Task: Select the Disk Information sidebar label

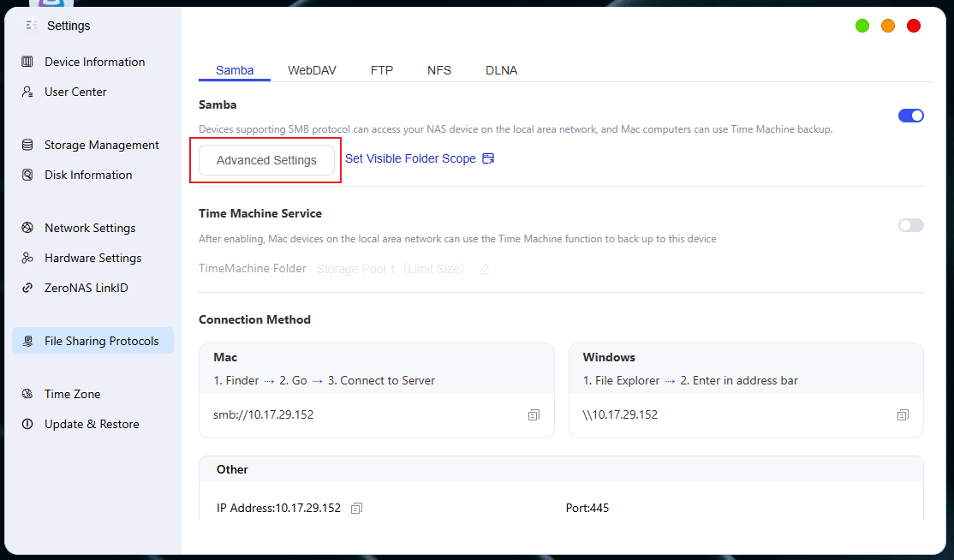Action: click(88, 175)
